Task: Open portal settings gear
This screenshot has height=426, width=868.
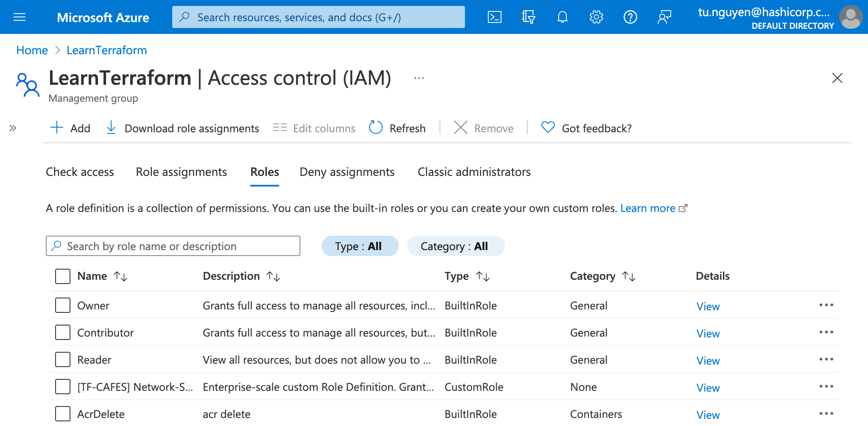Action: (x=596, y=17)
